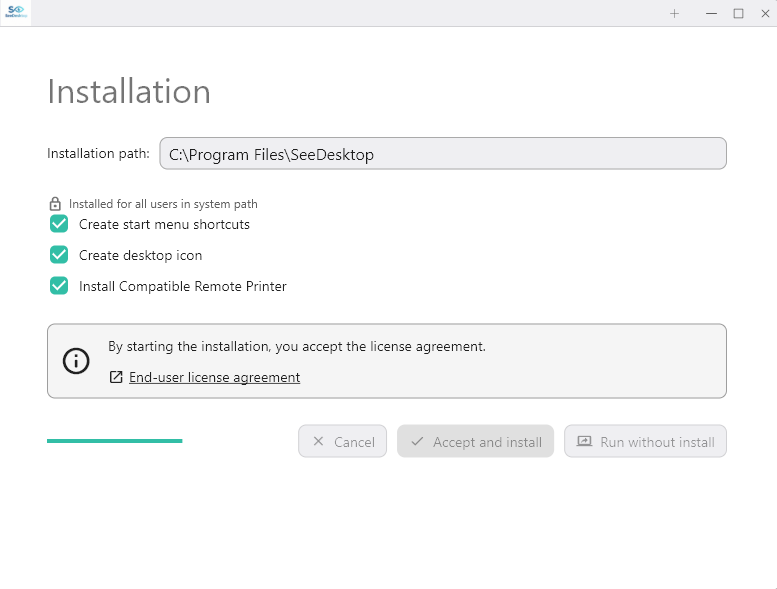Click the teal installation progress bar
The image size is (777, 589).
[114, 441]
